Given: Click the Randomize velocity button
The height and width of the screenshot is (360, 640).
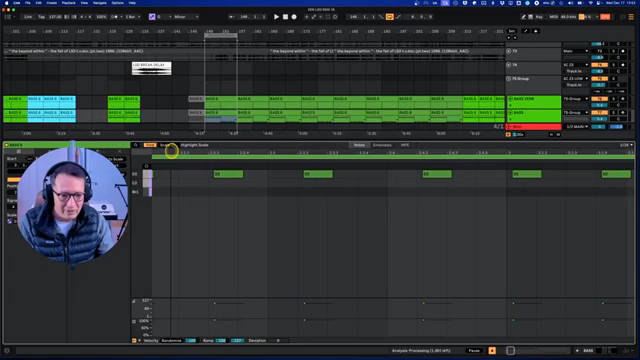Looking at the screenshot, I should 171,340.
